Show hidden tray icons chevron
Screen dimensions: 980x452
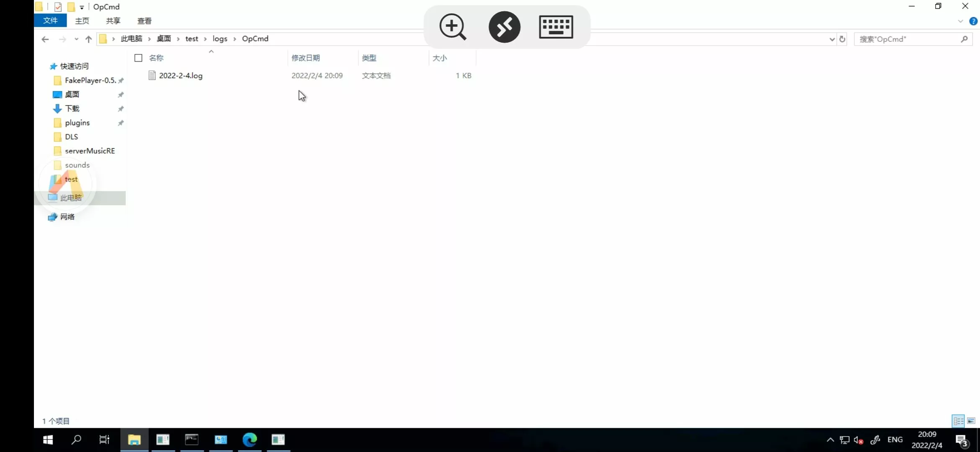(830, 440)
